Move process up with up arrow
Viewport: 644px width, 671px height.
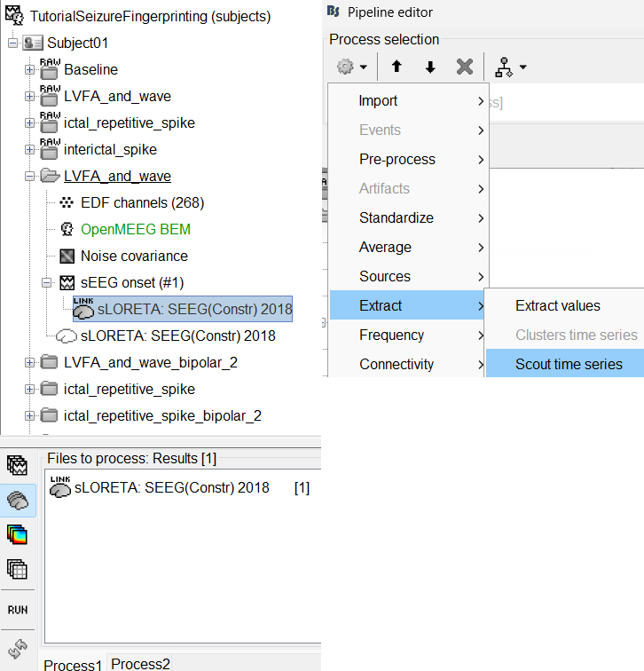coord(398,67)
